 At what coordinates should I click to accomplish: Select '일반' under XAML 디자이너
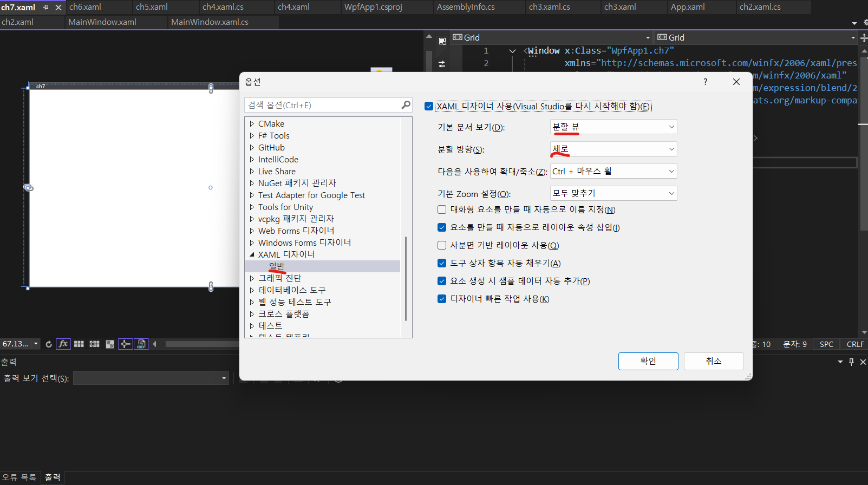277,266
